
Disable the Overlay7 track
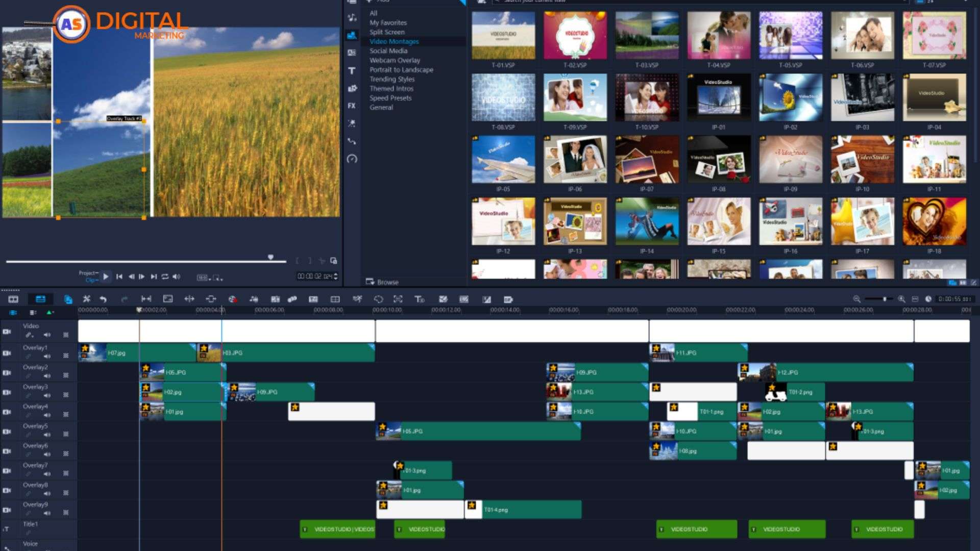(7, 471)
